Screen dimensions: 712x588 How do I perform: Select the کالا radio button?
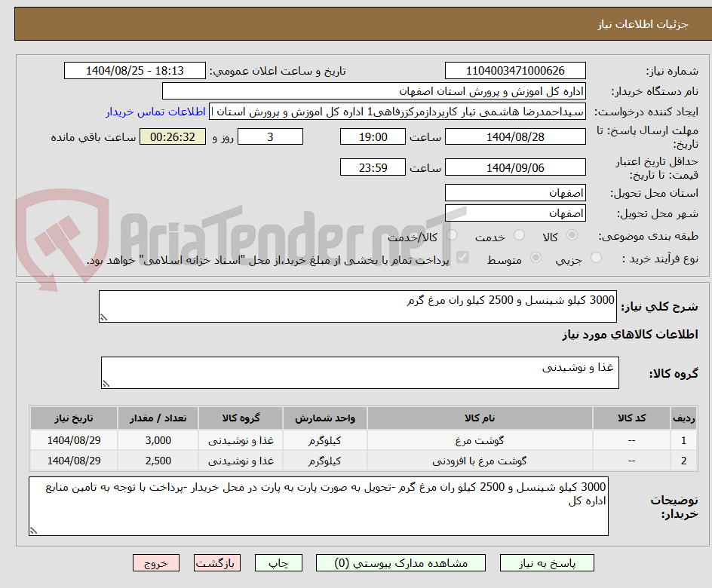tap(571, 235)
